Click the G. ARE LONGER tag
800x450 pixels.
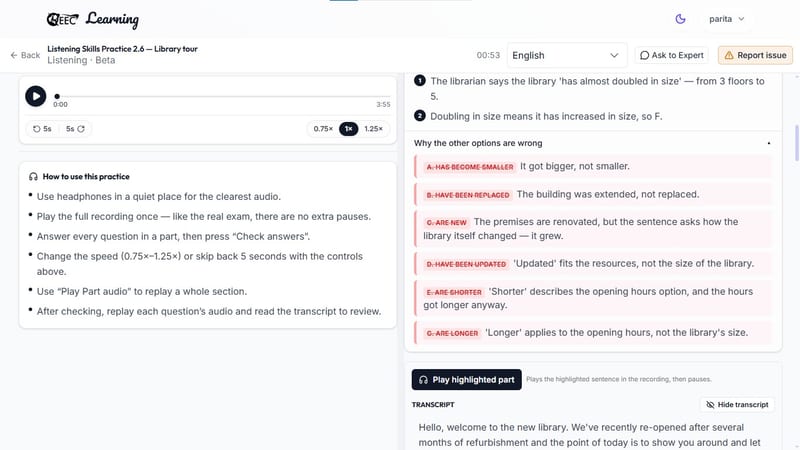coord(452,333)
